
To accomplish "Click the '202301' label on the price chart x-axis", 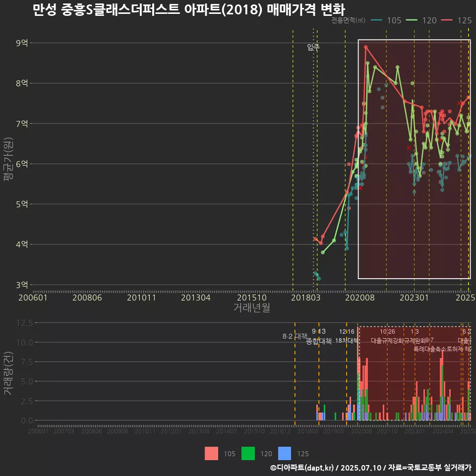I will 414,297.
